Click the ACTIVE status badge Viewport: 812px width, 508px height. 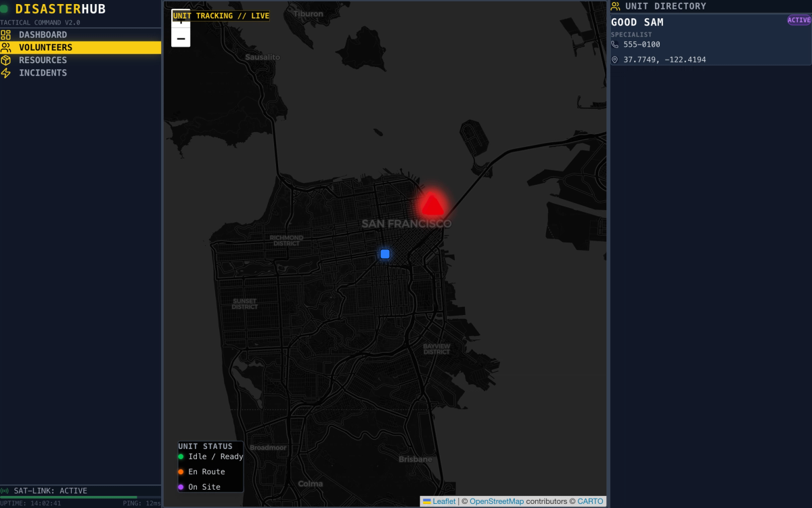point(799,20)
